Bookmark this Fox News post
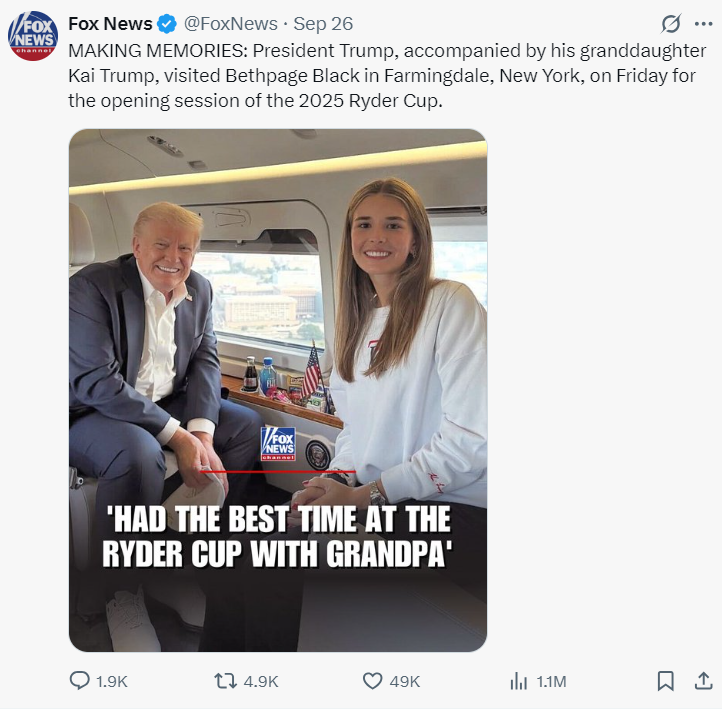The image size is (722, 718). 665,681
